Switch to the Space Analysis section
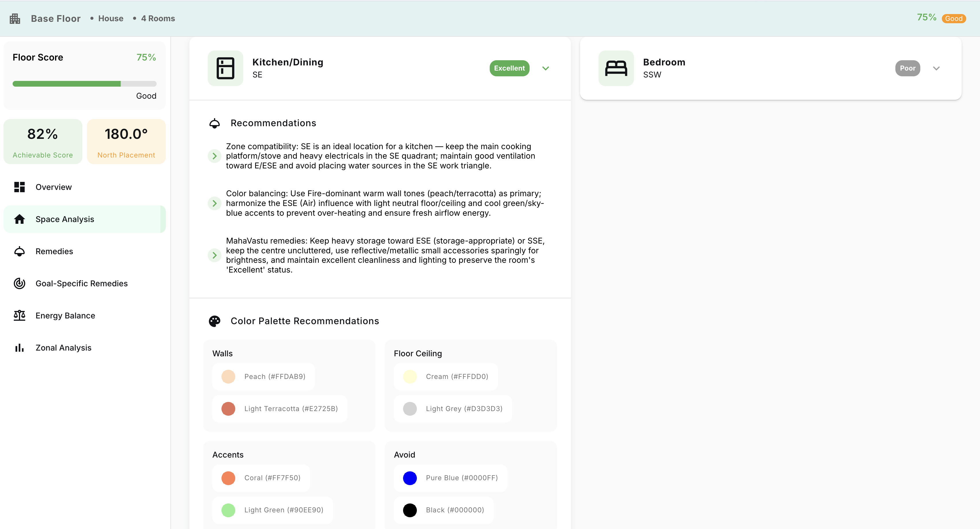Screen dimensions: 980x529 65,219
